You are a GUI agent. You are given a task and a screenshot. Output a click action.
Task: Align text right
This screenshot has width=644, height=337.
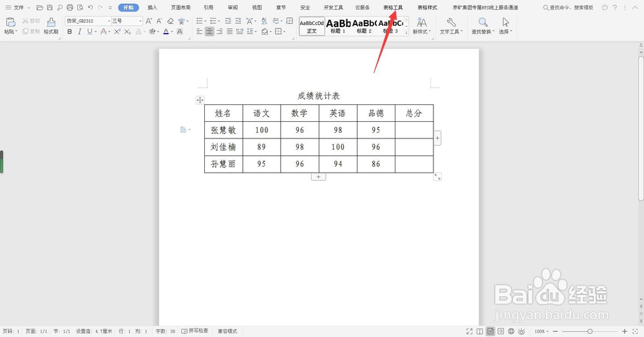tap(220, 32)
